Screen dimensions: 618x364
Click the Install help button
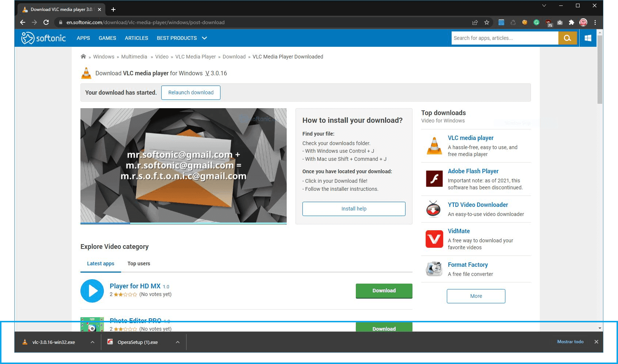click(354, 209)
